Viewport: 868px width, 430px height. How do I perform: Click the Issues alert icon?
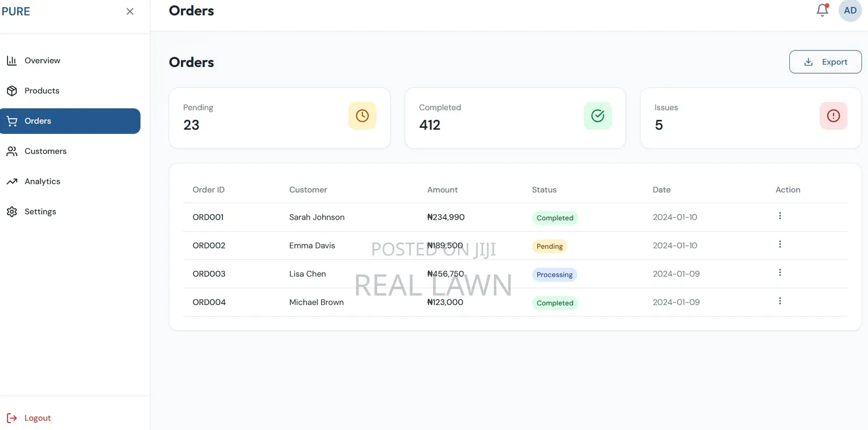pyautogui.click(x=833, y=115)
